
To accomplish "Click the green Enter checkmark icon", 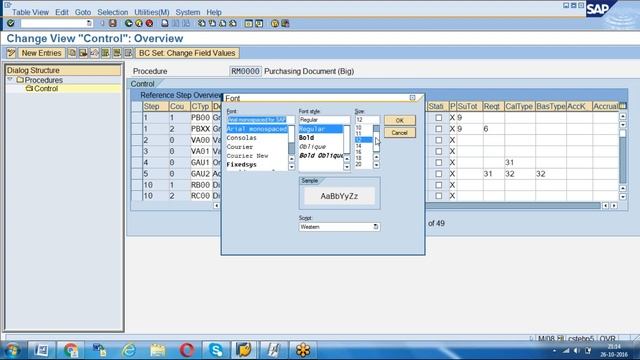I will tap(11, 23).
